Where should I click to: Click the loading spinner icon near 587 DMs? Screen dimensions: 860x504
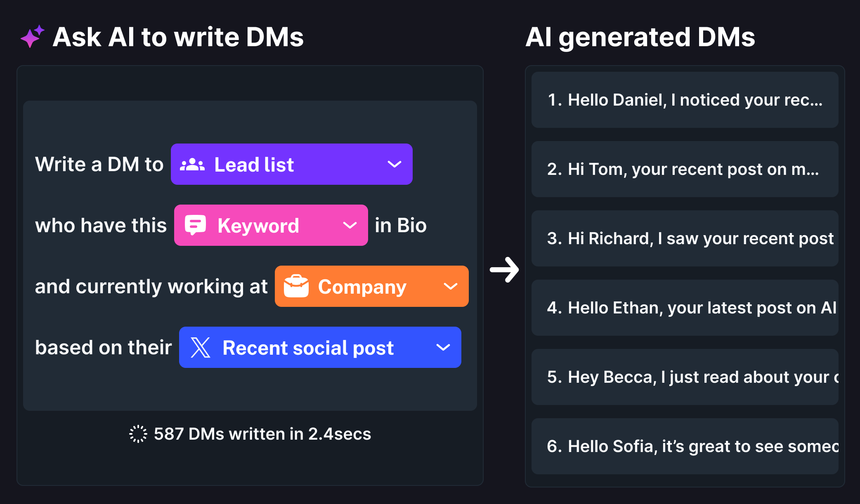138,434
